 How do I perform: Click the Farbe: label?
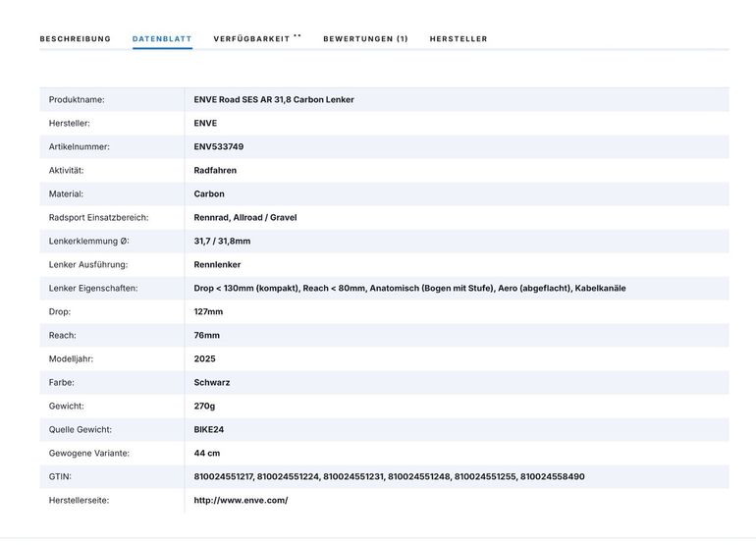[x=61, y=382]
